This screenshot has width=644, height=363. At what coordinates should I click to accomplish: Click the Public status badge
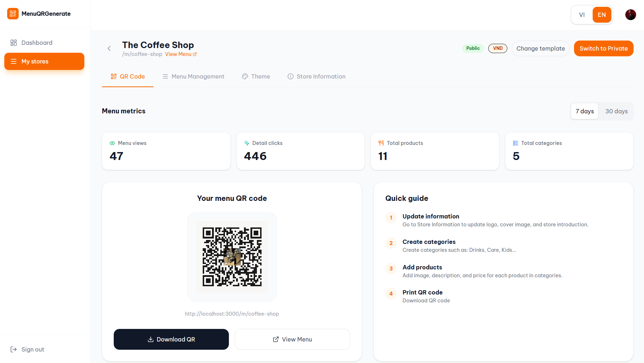click(x=473, y=48)
